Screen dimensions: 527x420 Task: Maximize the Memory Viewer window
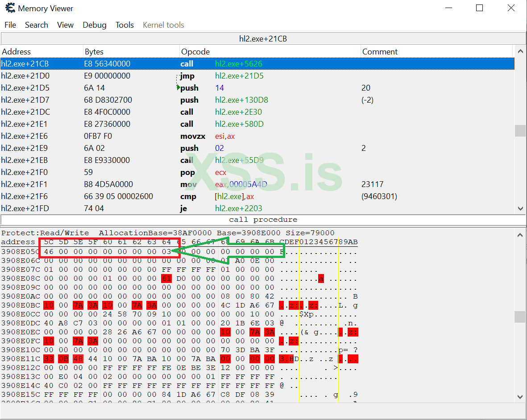(479, 8)
